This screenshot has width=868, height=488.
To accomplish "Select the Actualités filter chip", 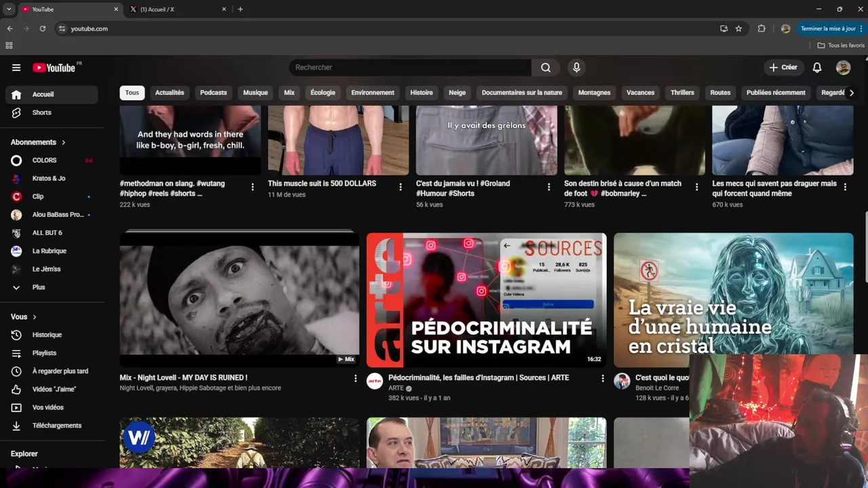I will coord(170,93).
